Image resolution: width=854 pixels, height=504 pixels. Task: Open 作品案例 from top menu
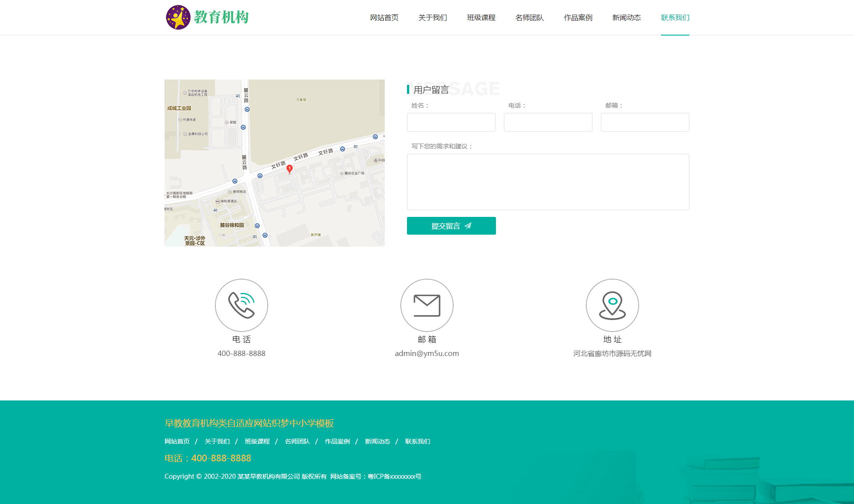tap(578, 18)
